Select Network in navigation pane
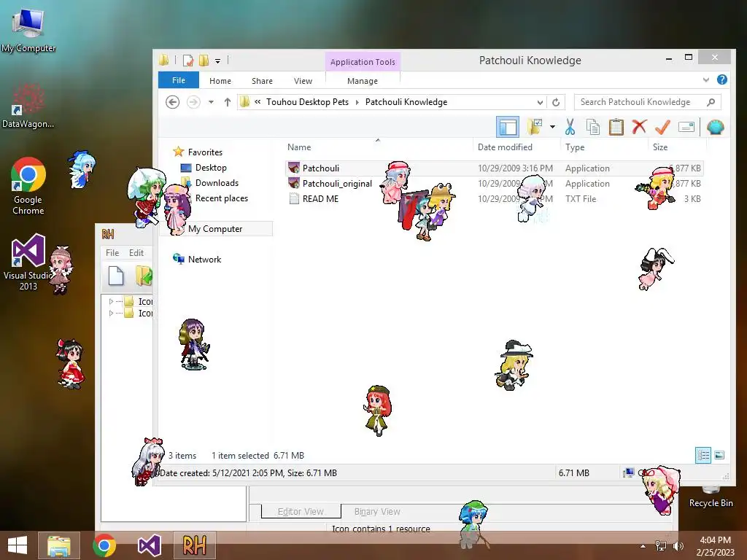This screenshot has width=747, height=560. click(x=204, y=260)
